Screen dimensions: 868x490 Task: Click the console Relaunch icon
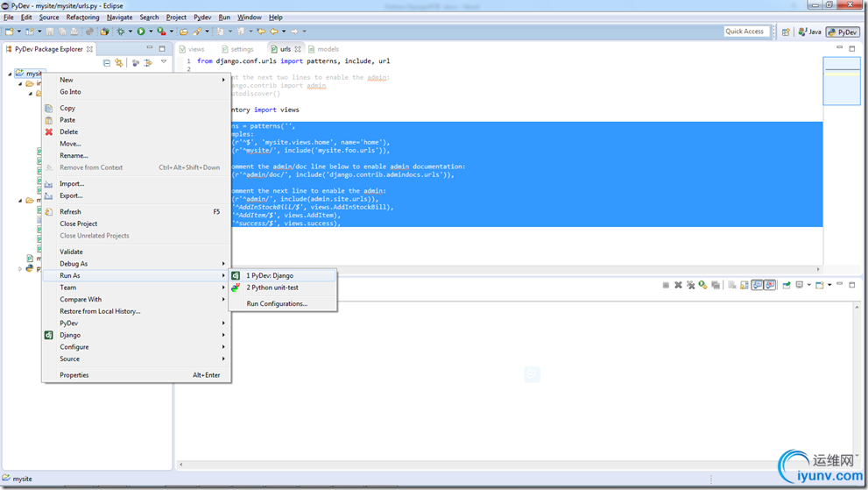(x=702, y=285)
